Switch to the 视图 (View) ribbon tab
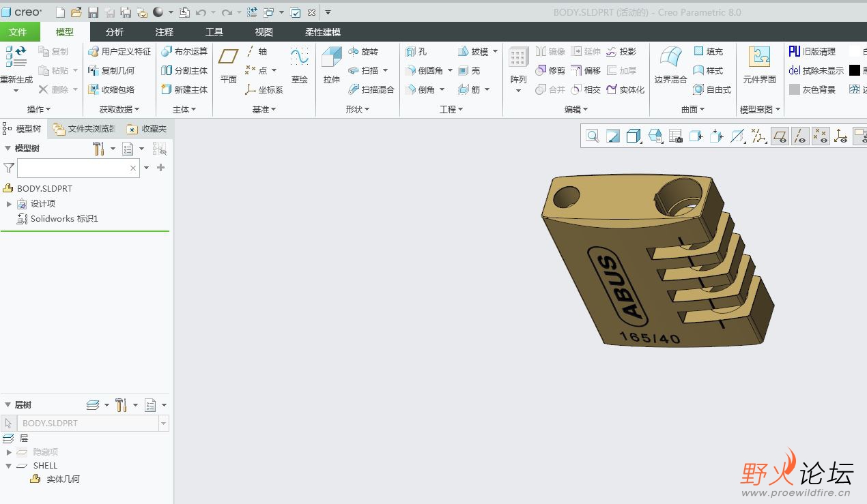The height and width of the screenshot is (504, 867). point(264,32)
